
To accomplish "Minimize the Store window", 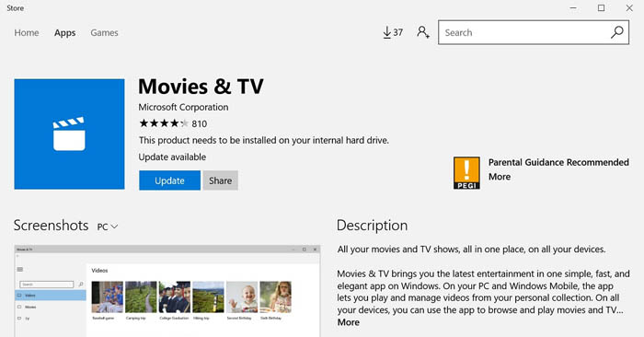I will (573, 7).
